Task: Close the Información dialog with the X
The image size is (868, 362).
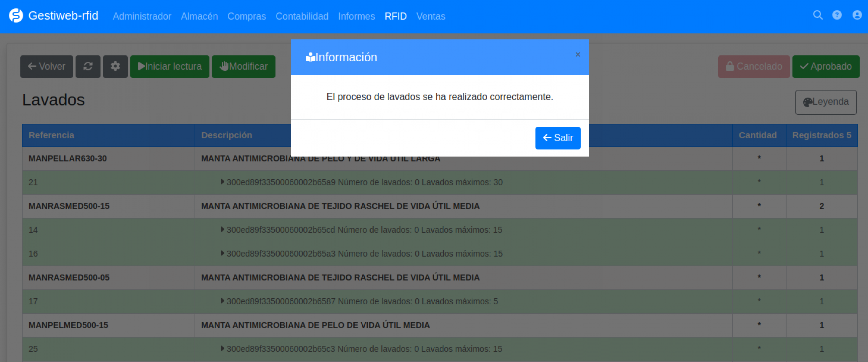Action: click(578, 55)
